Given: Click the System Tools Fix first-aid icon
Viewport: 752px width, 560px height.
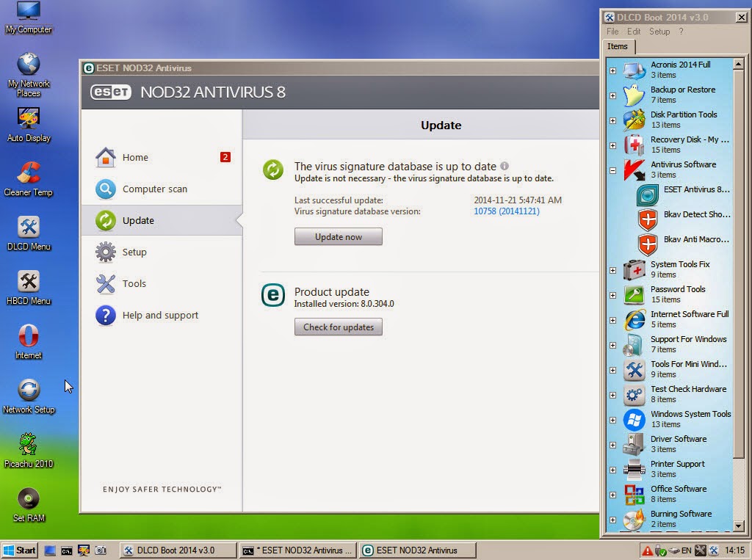Looking at the screenshot, I should 634,270.
